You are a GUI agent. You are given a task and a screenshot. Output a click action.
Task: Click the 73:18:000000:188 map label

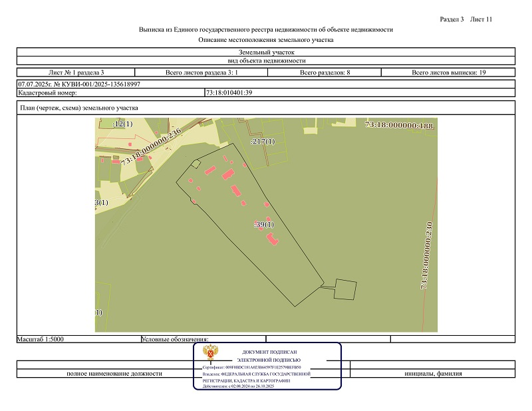399,125
